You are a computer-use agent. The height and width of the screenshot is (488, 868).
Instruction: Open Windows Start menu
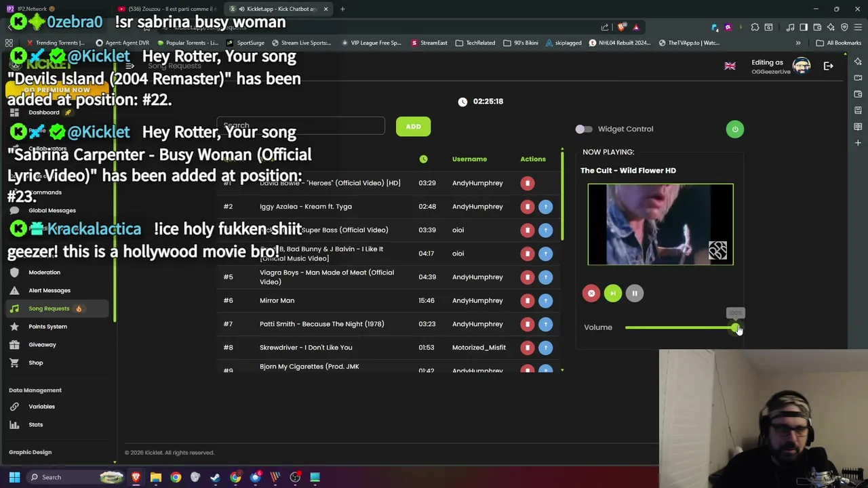pos(14,477)
